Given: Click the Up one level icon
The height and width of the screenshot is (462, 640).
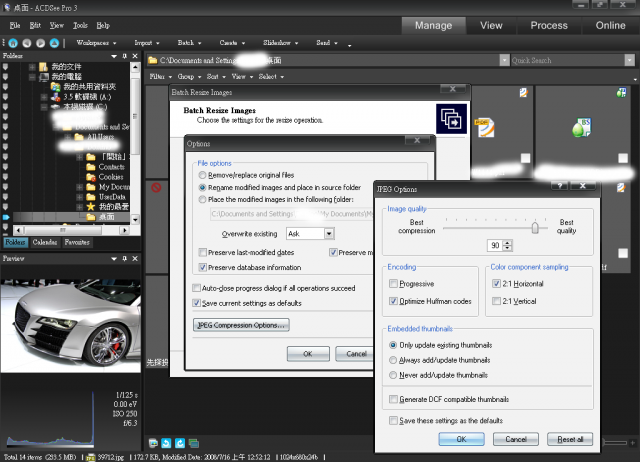Looking at the screenshot, I should pyautogui.click(x=54, y=43).
